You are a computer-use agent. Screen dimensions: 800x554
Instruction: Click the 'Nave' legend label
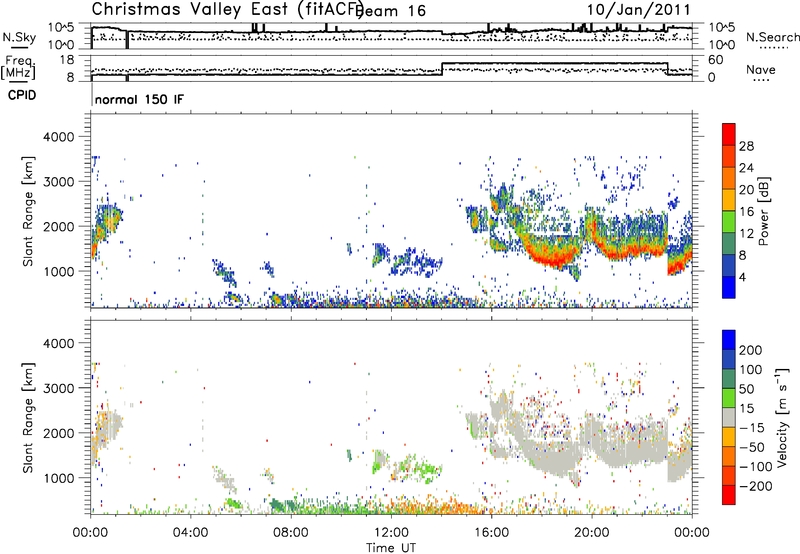pyautogui.click(x=760, y=69)
